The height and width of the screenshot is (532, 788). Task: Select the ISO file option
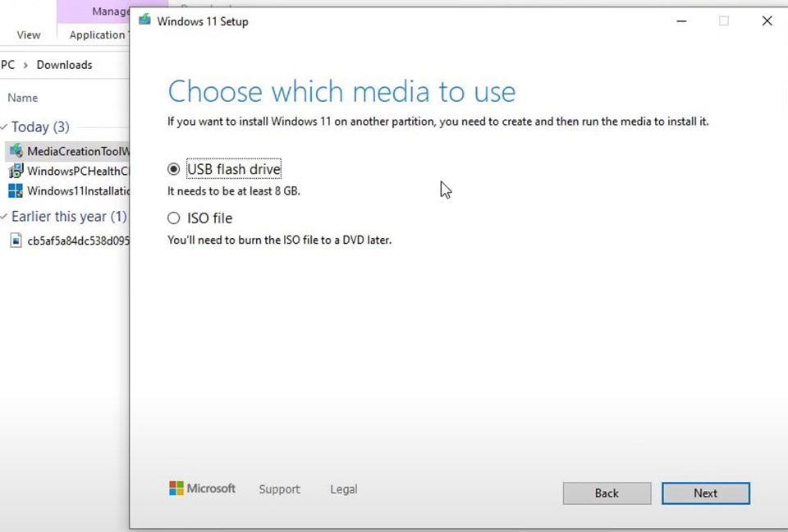[x=173, y=218]
